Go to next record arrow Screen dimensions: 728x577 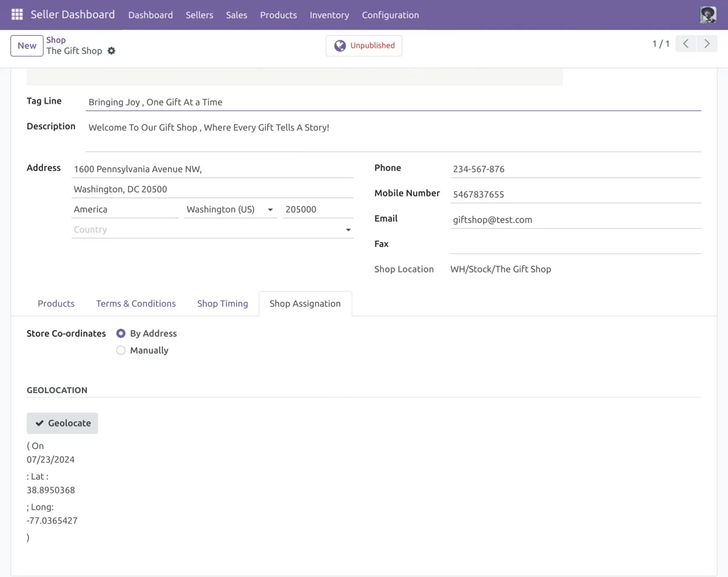pos(707,44)
